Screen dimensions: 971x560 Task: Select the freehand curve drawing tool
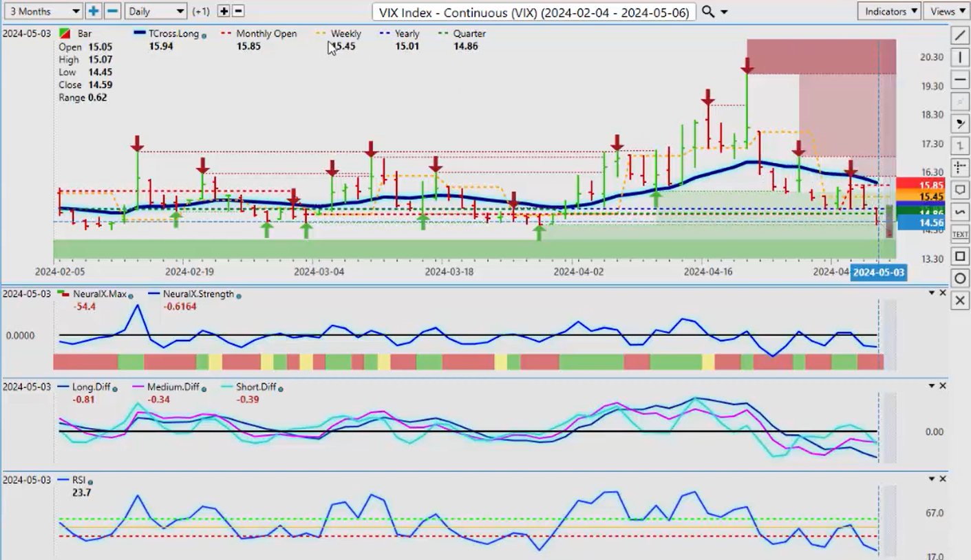point(960,213)
